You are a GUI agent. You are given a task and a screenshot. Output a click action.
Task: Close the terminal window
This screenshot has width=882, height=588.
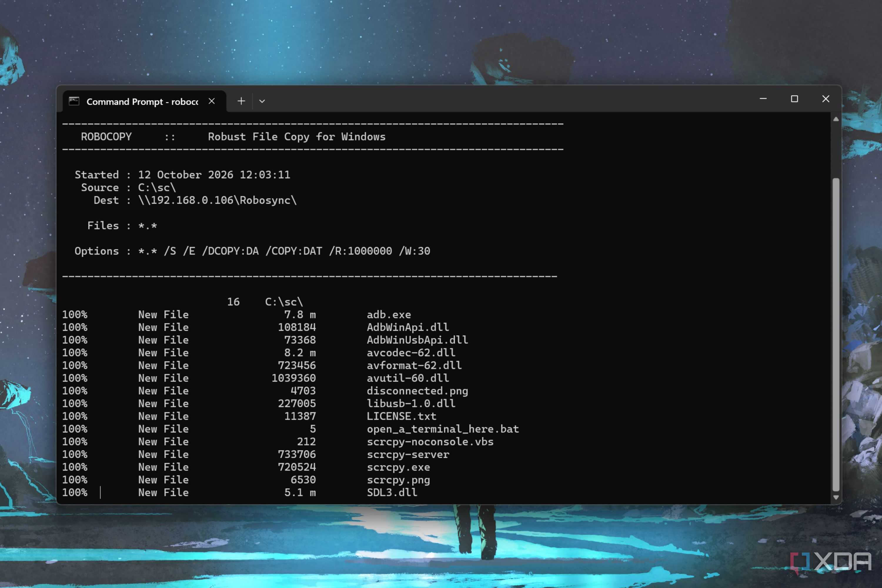tap(826, 99)
